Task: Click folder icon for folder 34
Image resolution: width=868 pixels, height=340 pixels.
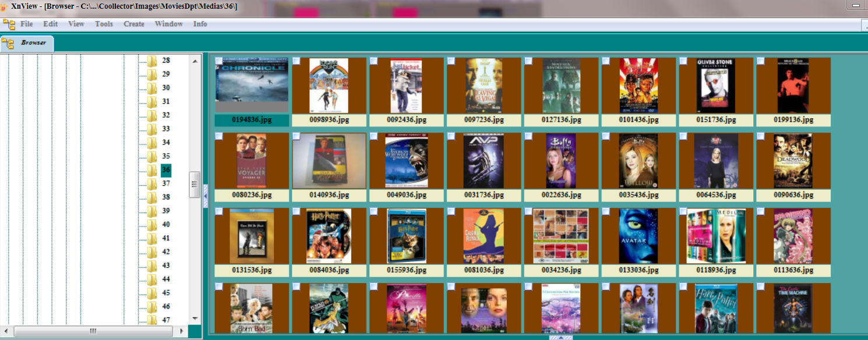Action: [x=152, y=143]
